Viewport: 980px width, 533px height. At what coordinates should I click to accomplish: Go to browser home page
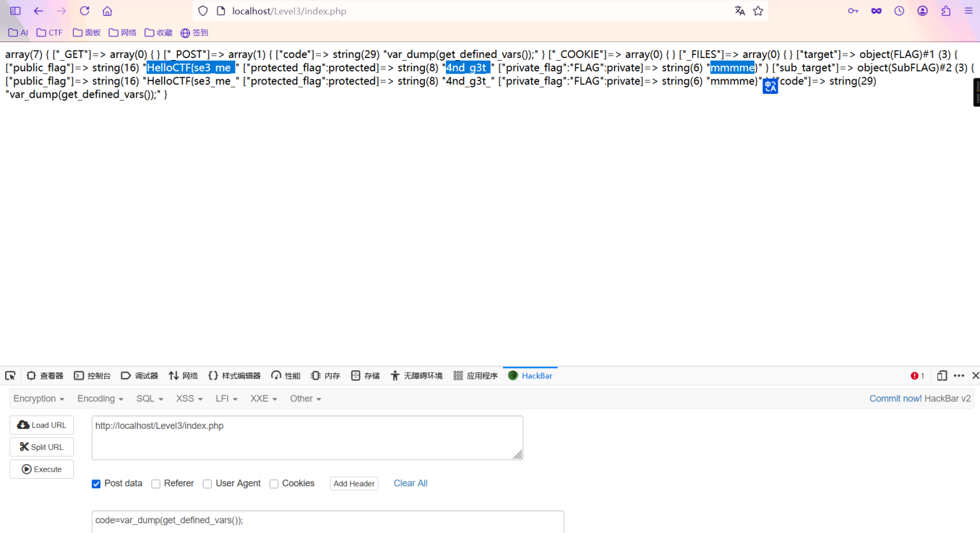(107, 11)
